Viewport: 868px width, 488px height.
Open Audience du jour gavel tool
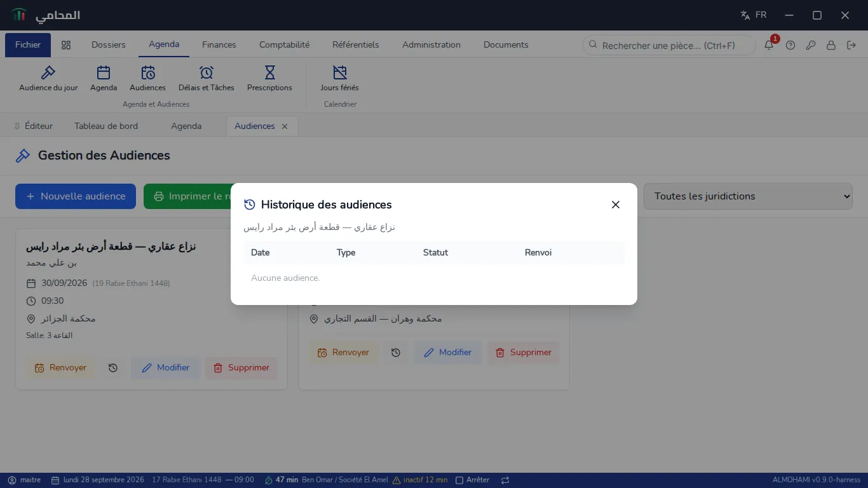click(x=48, y=78)
